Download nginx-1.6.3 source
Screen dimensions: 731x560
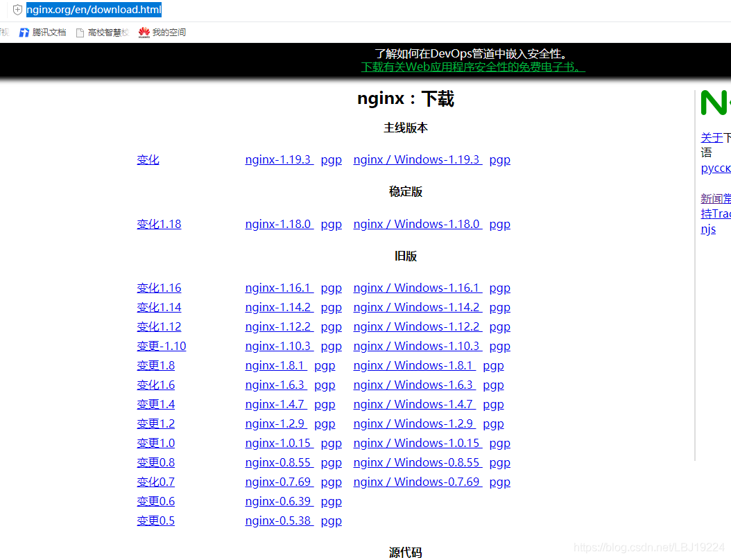(276, 385)
